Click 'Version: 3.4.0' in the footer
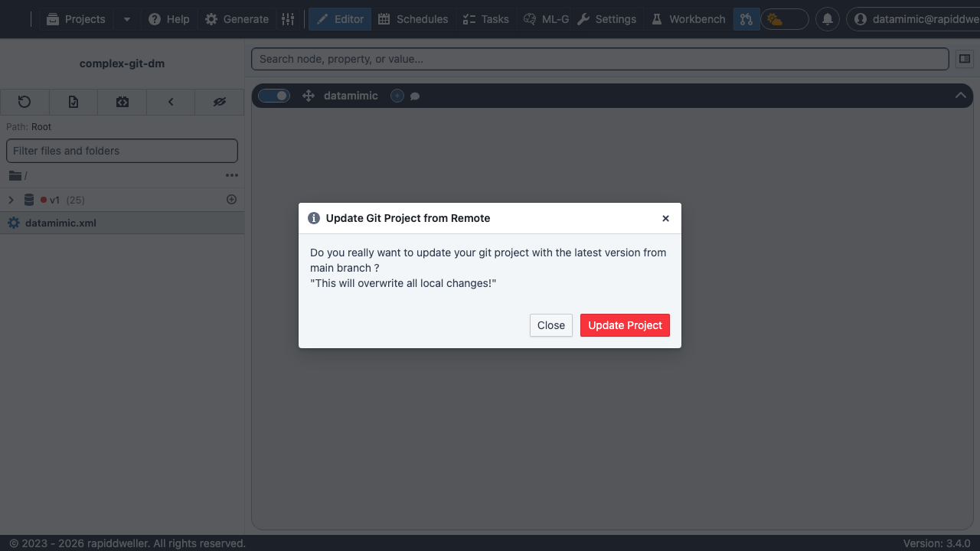This screenshot has width=980, height=551. pyautogui.click(x=937, y=543)
